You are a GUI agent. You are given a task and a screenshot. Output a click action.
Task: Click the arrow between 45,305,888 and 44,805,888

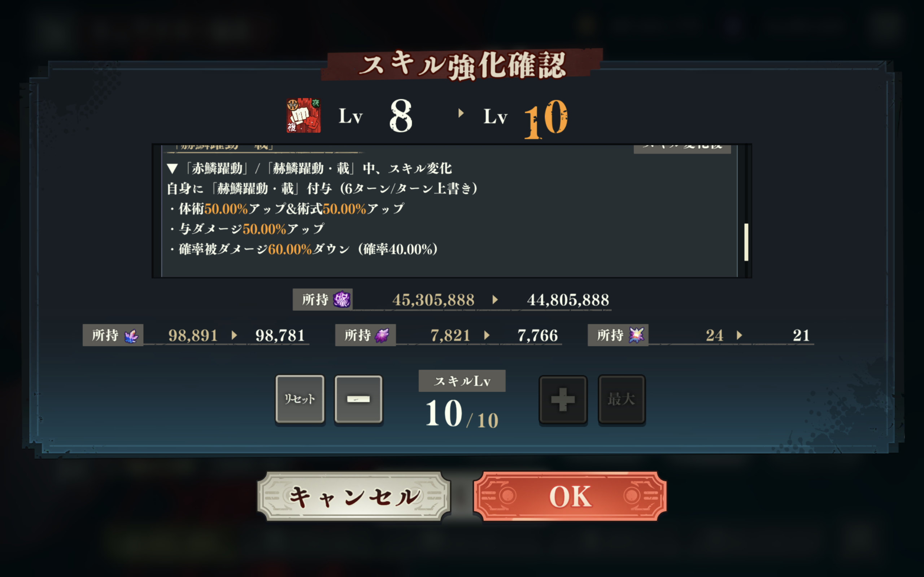[x=495, y=300]
